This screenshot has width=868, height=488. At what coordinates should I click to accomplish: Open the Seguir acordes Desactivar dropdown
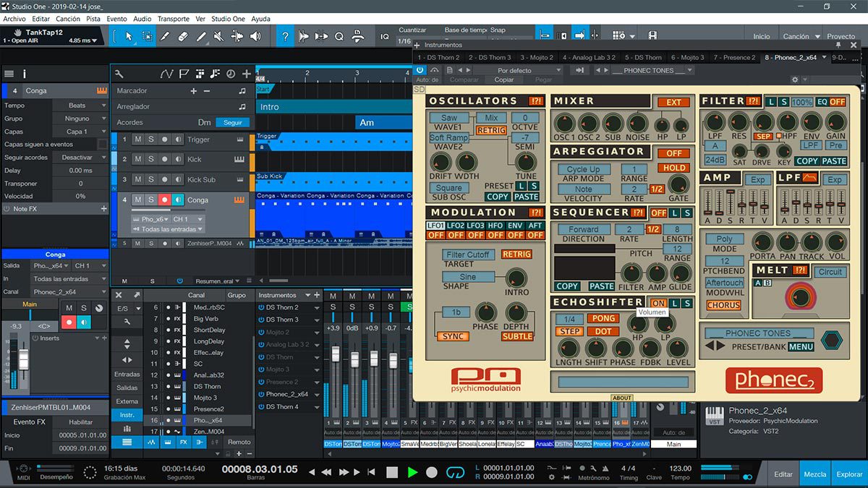tap(80, 158)
